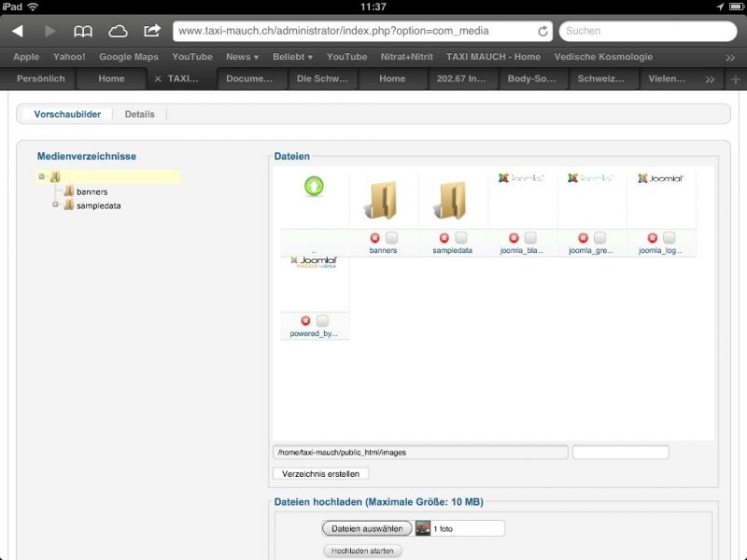
Task: Open the Nitrat+Nitrit bookmark
Action: 406,57
